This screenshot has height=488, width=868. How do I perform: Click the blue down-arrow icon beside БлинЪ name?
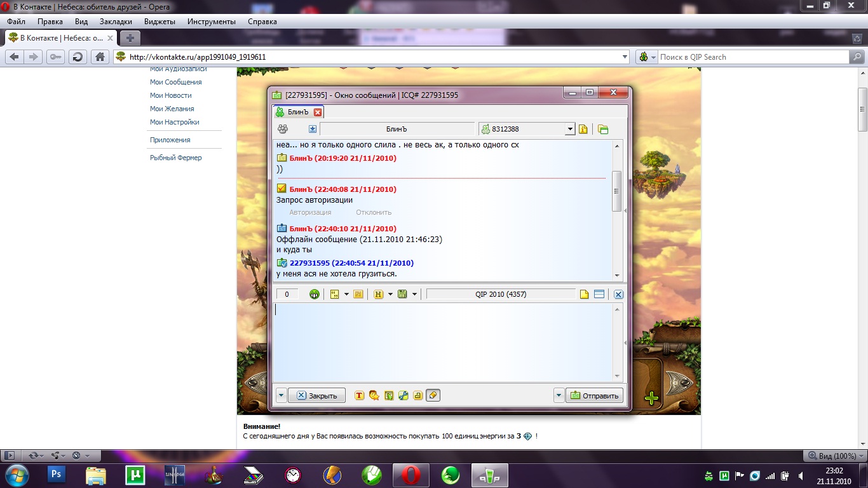coord(313,129)
